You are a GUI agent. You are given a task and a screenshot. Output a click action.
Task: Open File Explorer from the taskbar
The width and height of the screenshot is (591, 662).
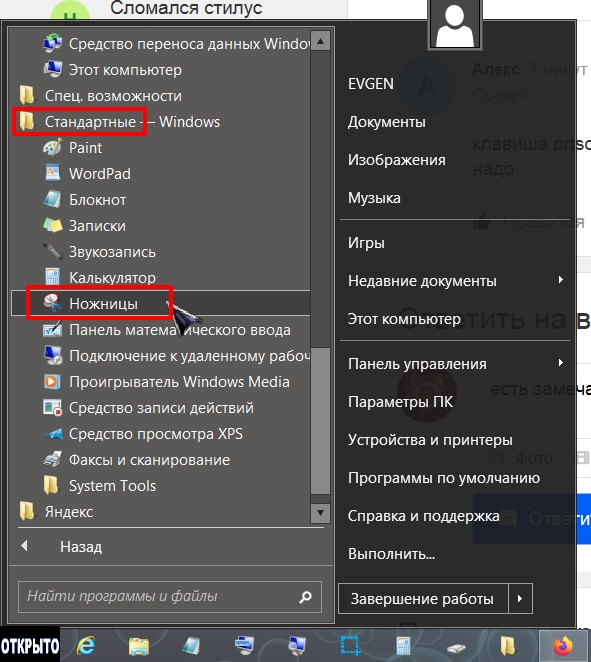[x=139, y=646]
